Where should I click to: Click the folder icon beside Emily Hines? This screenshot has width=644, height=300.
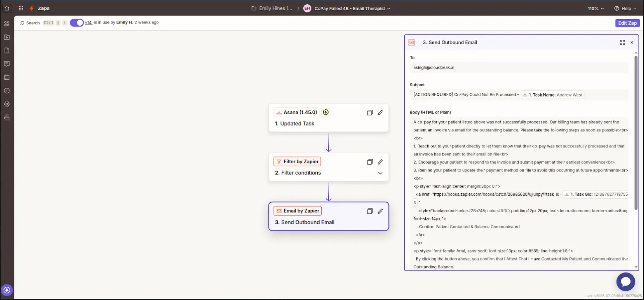pos(254,8)
